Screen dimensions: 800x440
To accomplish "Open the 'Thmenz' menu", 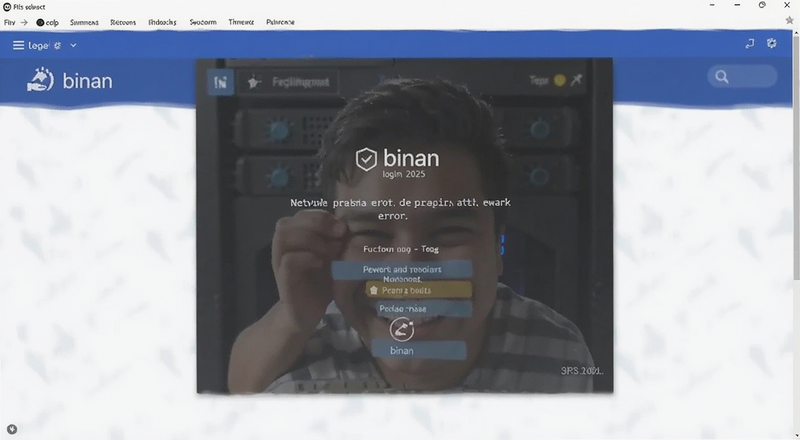I will click(x=241, y=22).
